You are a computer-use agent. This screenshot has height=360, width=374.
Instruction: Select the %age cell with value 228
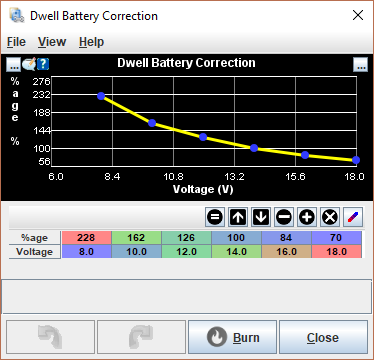86,238
